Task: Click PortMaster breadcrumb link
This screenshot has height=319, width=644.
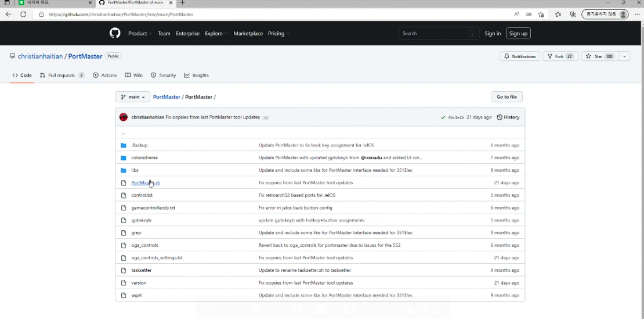Action: point(167,97)
